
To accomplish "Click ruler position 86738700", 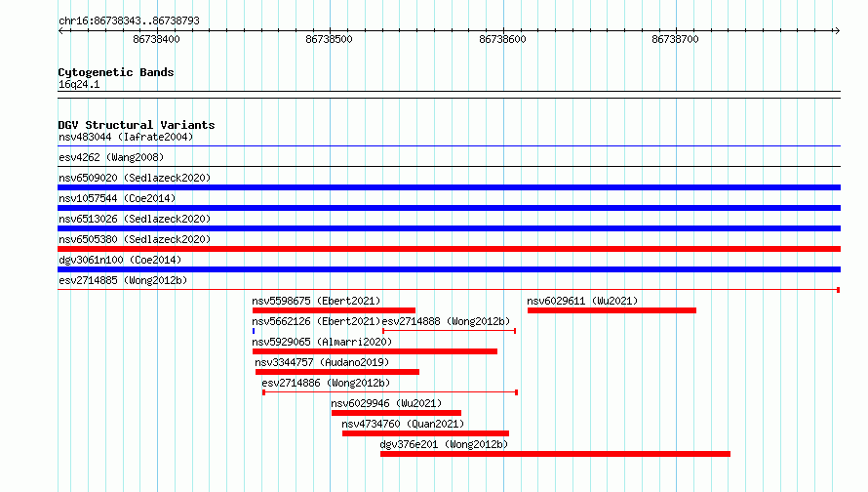I will (675, 39).
